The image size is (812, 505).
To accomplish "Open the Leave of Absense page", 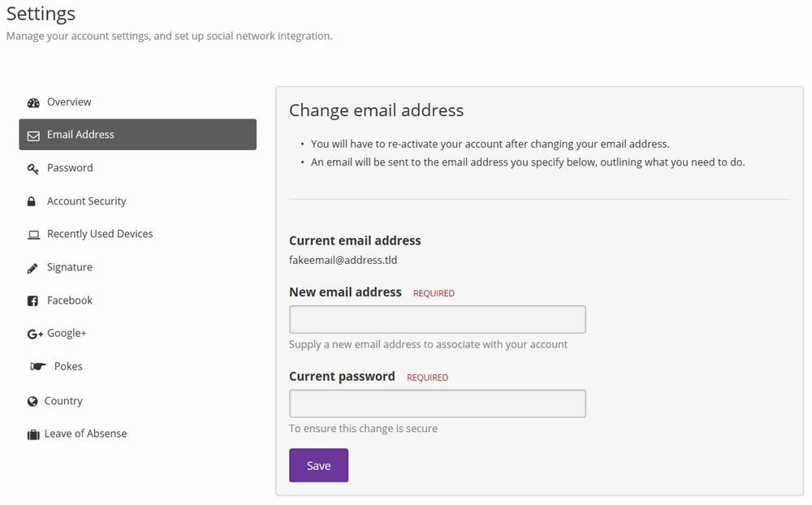I will click(x=85, y=434).
